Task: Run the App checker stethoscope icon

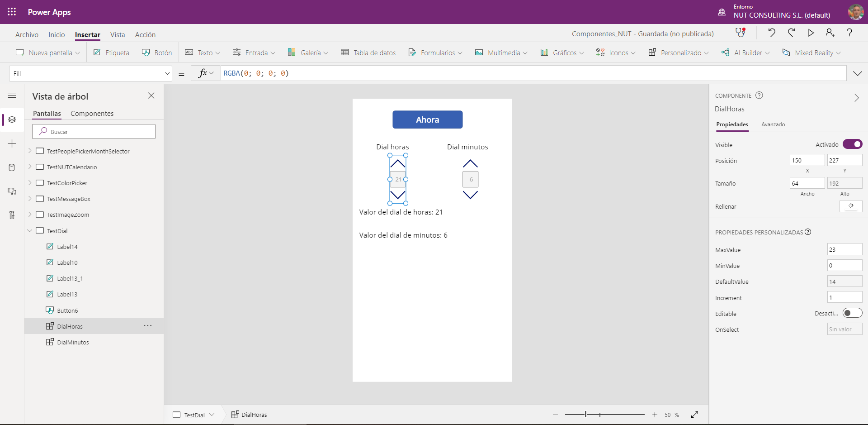Action: 740,33
